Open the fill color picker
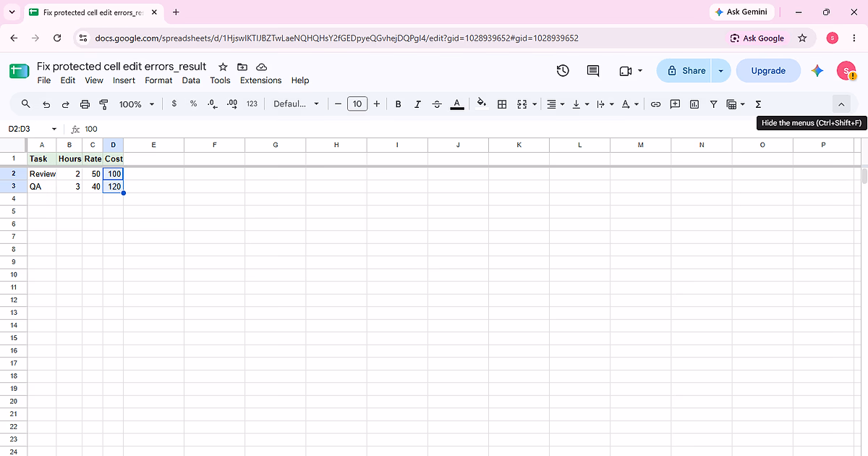The width and height of the screenshot is (868, 456). click(482, 104)
